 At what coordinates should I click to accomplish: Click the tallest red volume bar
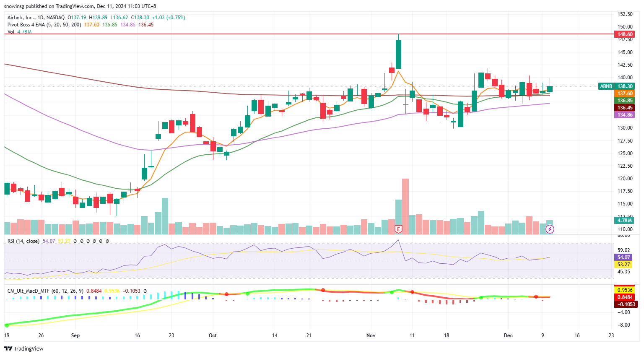(x=405, y=206)
